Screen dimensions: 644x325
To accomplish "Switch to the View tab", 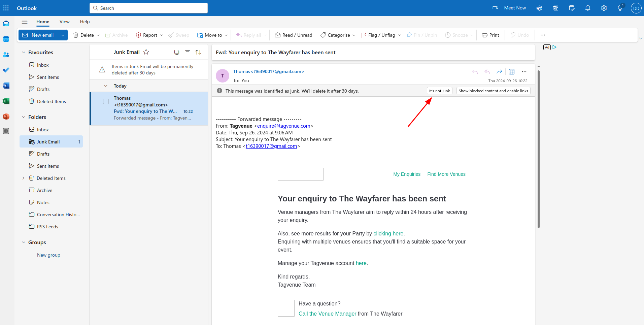I will click(x=64, y=22).
